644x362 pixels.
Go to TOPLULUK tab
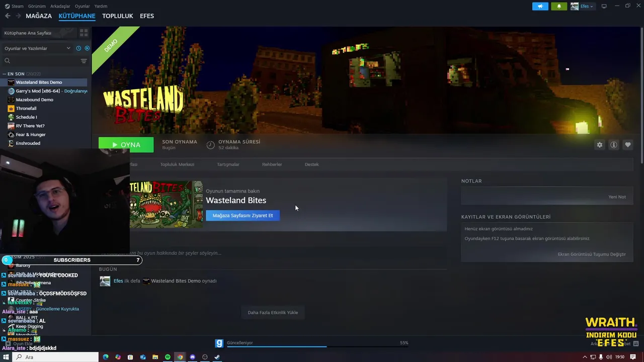[x=118, y=16]
